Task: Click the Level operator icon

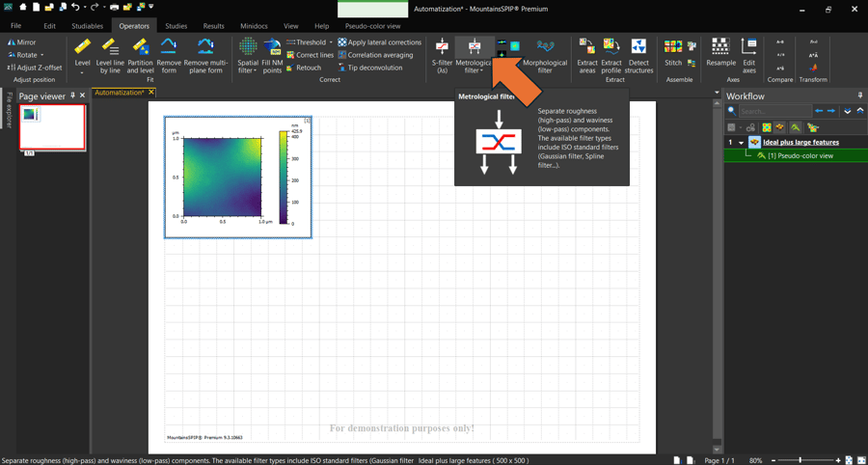Action: 82,47
